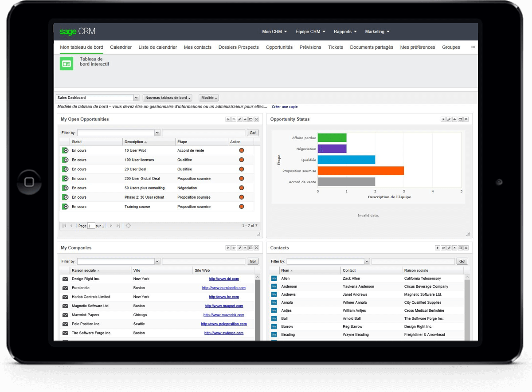Open the 10 User Pilot opportunity row icon
Screen dimensions: 532x392
click(x=65, y=151)
